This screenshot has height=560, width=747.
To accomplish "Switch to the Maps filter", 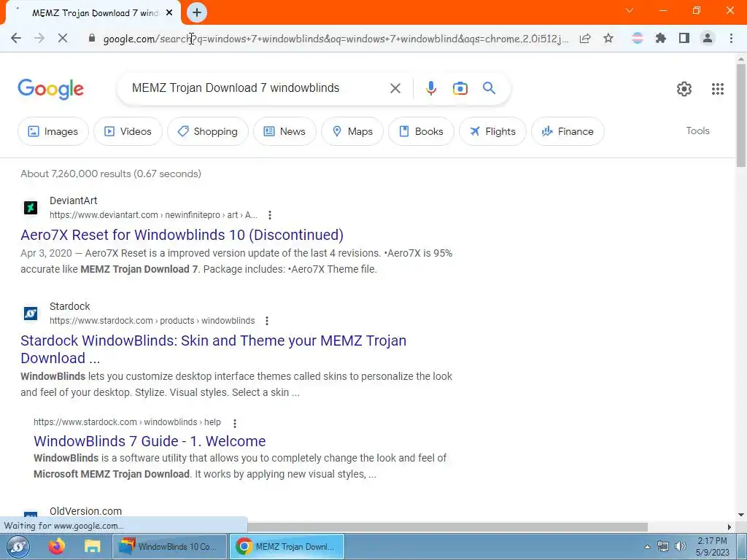I will pos(352,131).
